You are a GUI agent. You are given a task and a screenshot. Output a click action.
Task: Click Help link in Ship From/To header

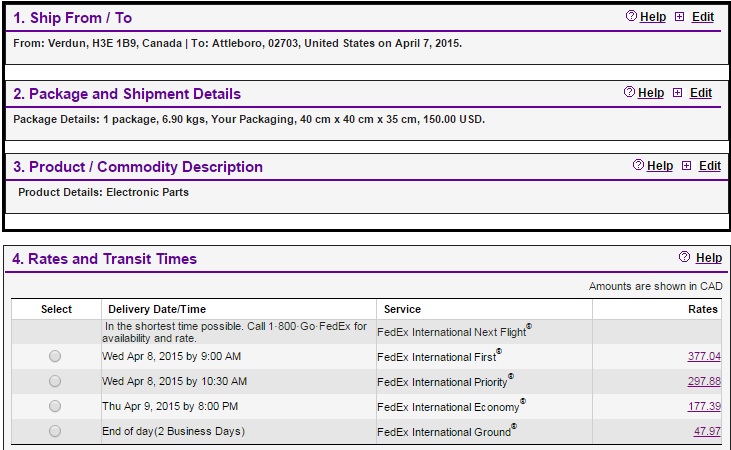point(653,17)
